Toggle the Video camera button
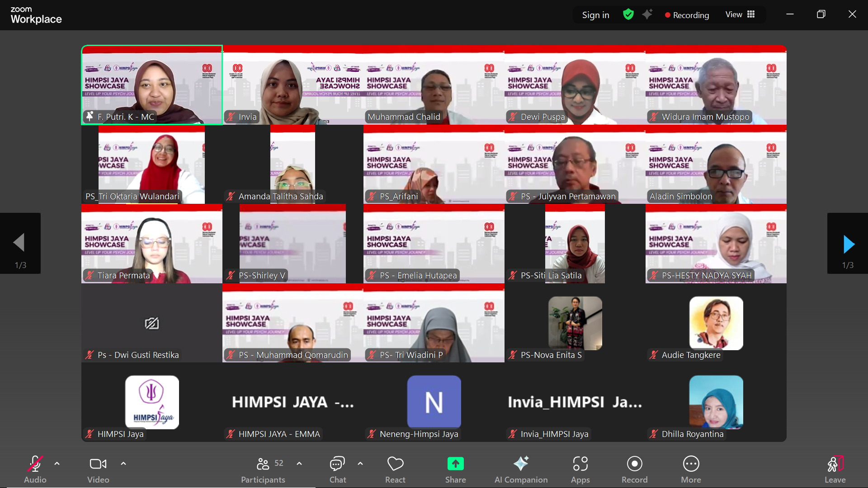Screen dimensions: 868x488 (x=98, y=464)
